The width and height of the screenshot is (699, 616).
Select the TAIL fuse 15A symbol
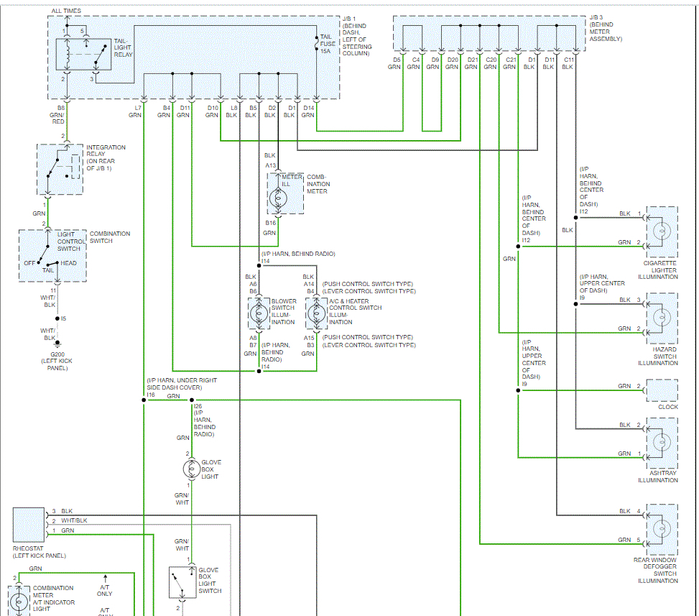[x=317, y=44]
